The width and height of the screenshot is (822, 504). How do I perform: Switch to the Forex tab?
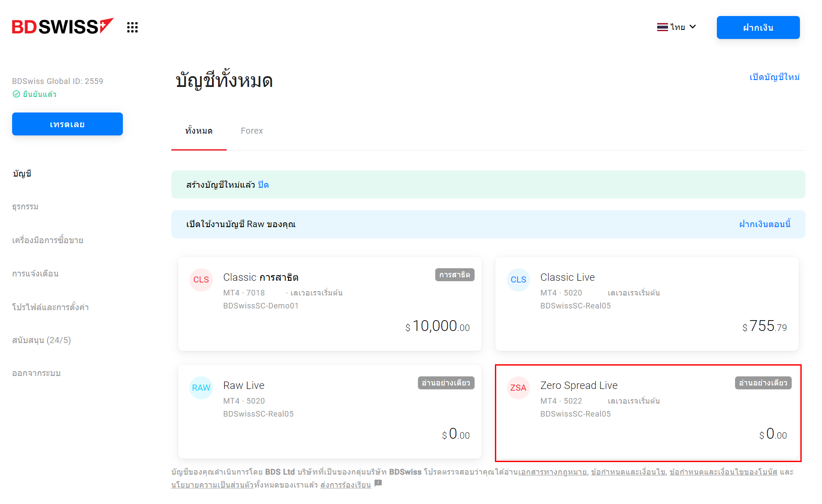click(252, 131)
